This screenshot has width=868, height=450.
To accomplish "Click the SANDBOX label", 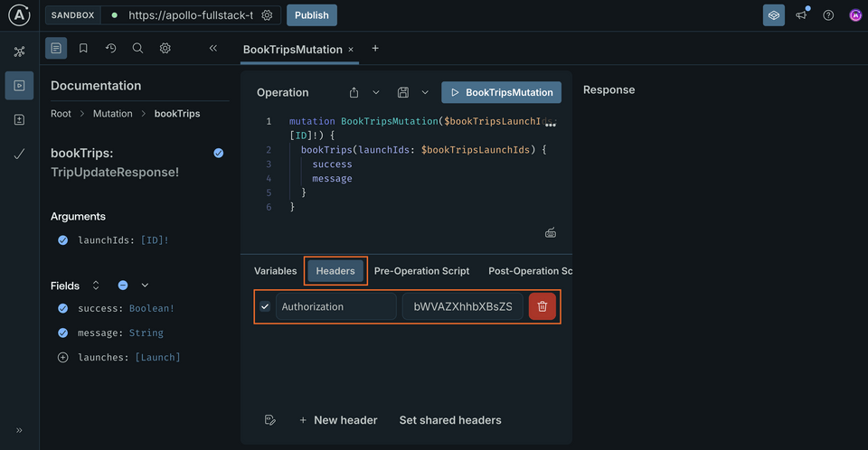I will (73, 15).
